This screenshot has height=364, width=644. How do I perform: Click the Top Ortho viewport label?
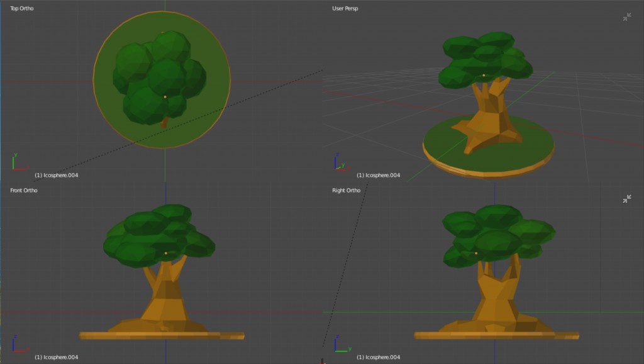pos(21,8)
